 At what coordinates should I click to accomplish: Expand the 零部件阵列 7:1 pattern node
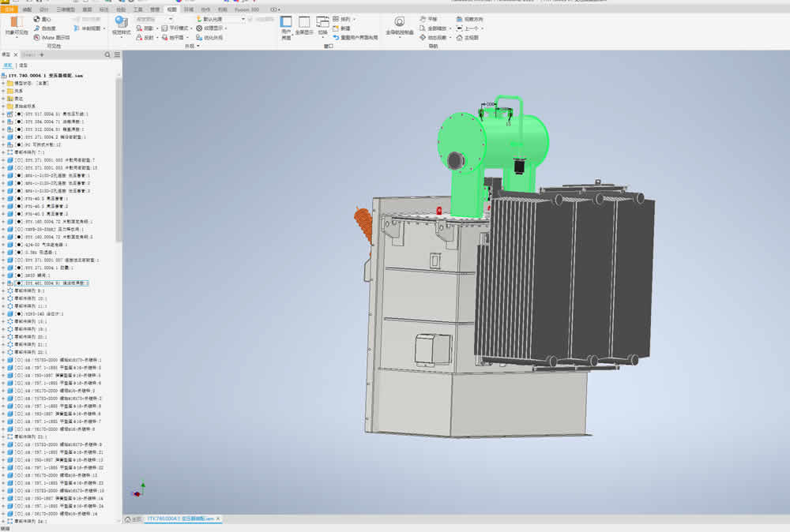3,152
